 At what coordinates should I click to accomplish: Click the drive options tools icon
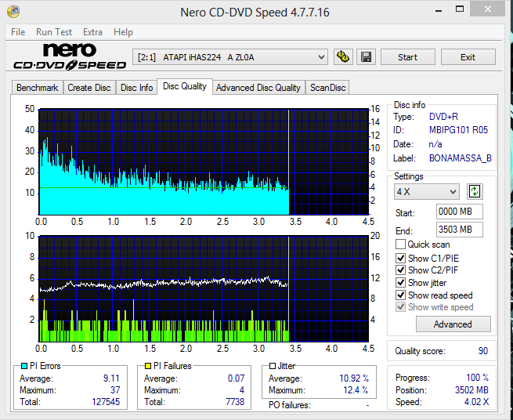pos(343,57)
